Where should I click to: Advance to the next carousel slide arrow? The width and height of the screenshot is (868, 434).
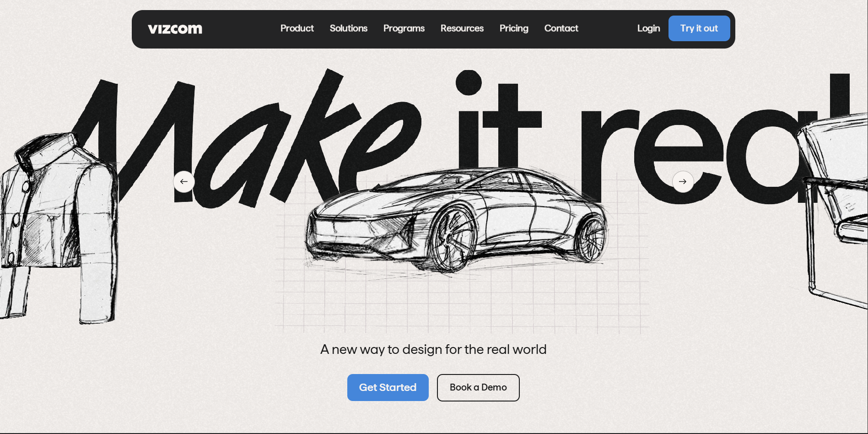point(682,182)
